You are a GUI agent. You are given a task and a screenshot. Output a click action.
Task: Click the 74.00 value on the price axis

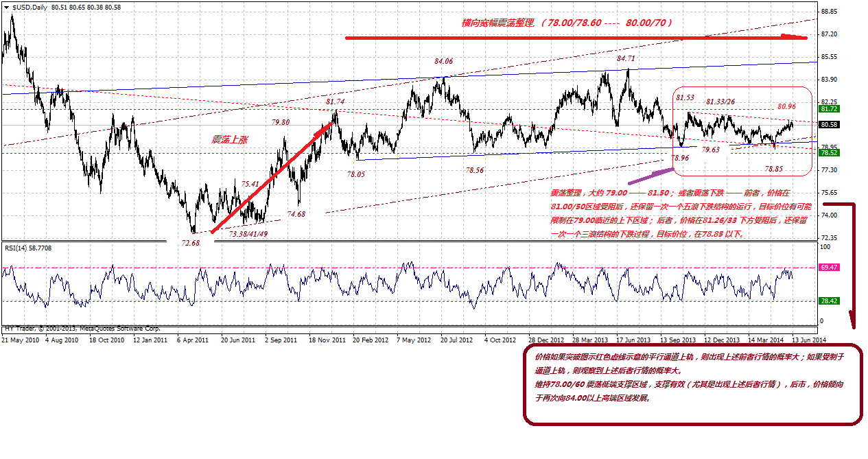[830, 215]
